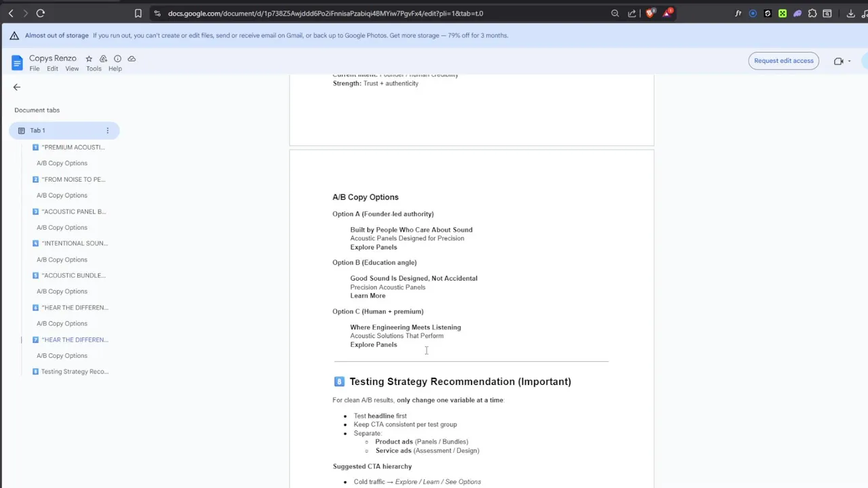The height and width of the screenshot is (488, 868).
Task: Jump to heading 7 "HEAR THE DIFFEREN..."
Action: coord(69,340)
